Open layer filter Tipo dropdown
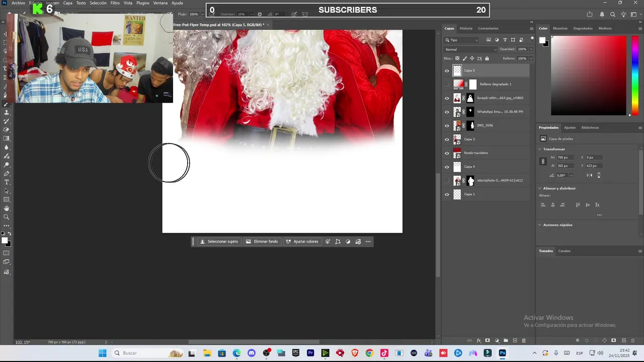 (x=461, y=40)
